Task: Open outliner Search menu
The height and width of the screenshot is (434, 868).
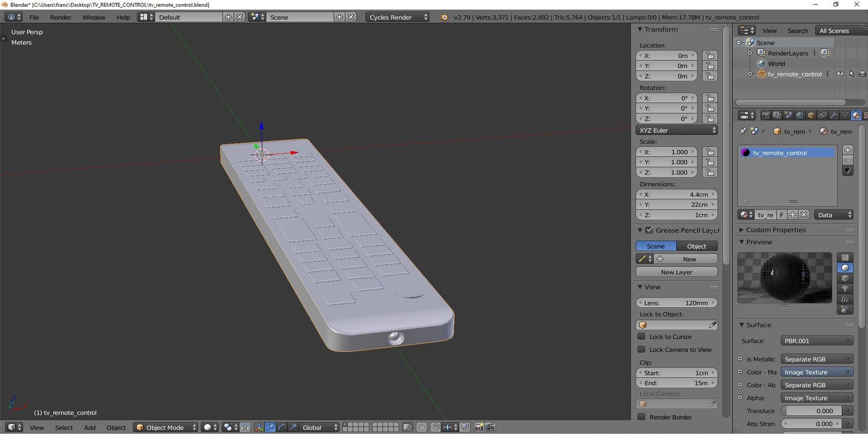Action: [x=797, y=31]
